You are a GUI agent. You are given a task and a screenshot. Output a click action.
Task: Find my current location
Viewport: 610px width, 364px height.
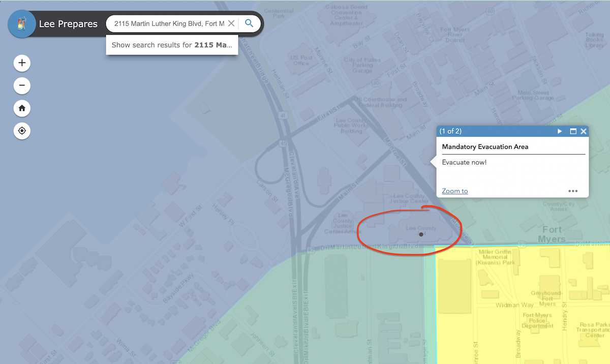[22, 131]
